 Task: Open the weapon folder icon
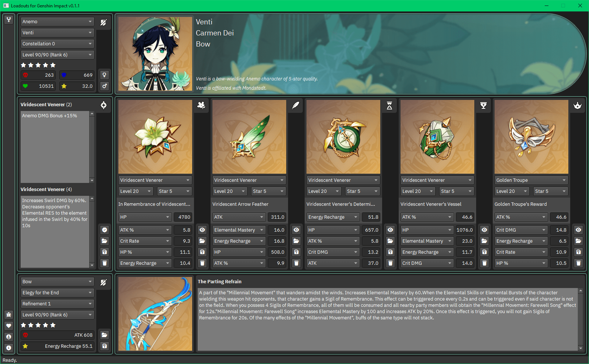coord(105,335)
